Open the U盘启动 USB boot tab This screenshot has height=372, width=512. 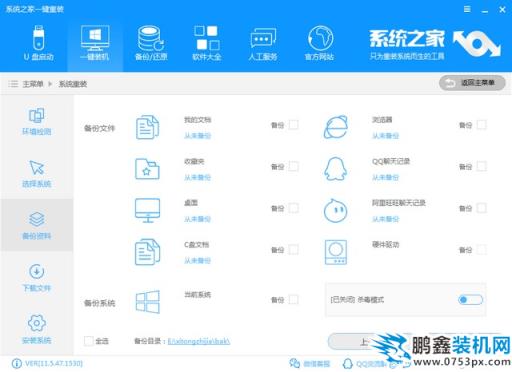[x=39, y=43]
